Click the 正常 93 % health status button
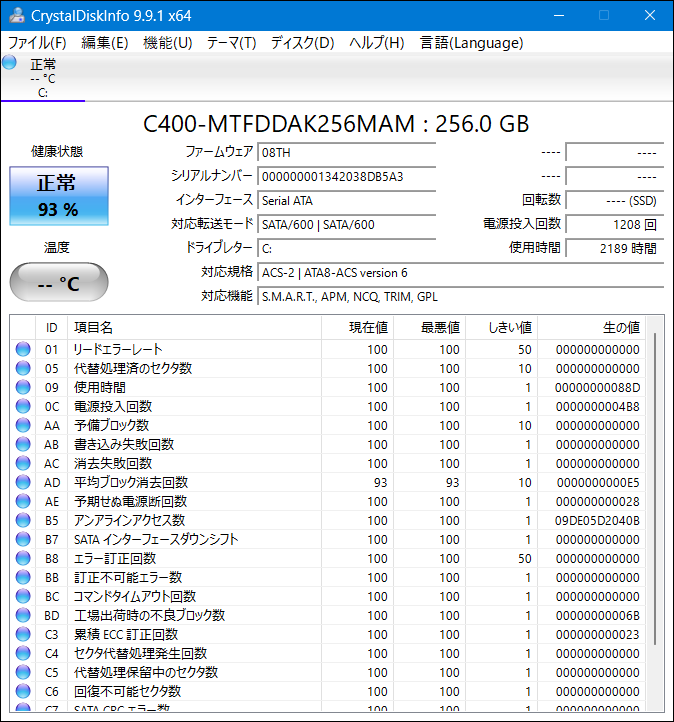This screenshot has width=674, height=722. pyautogui.click(x=59, y=196)
